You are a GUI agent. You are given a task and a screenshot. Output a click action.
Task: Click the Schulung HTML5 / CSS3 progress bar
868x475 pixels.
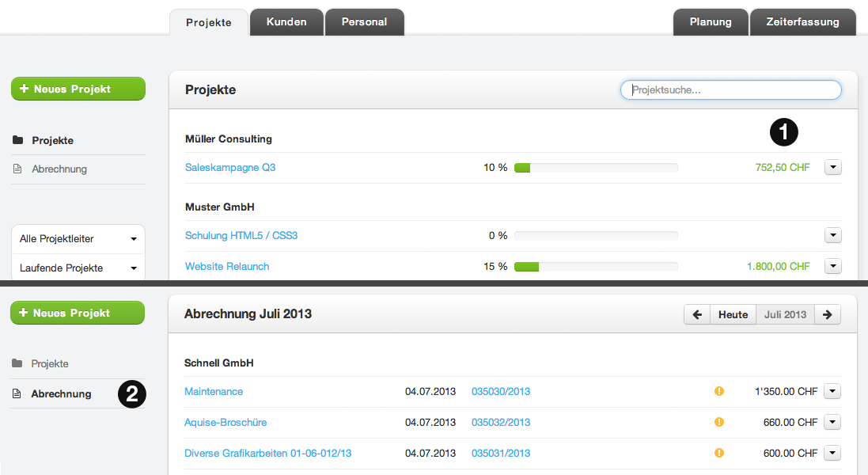(x=596, y=236)
